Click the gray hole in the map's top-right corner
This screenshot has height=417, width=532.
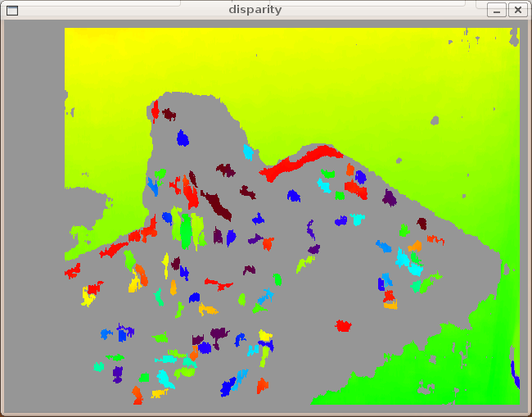(513, 38)
